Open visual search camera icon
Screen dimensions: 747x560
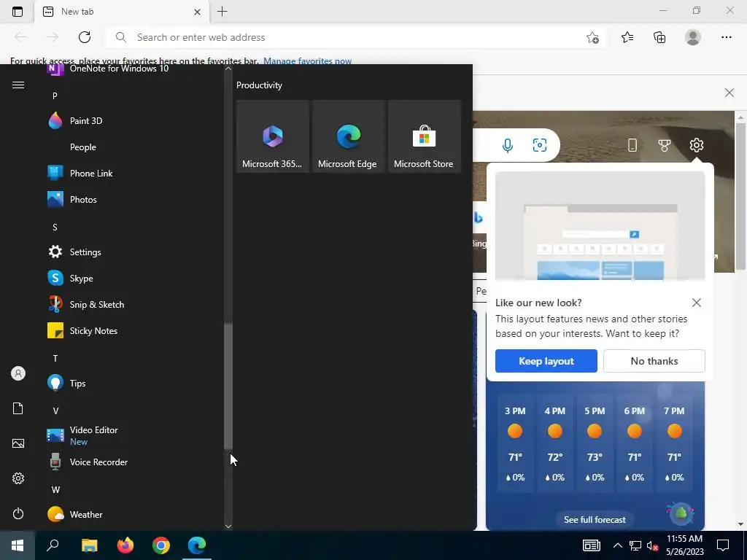[539, 145]
